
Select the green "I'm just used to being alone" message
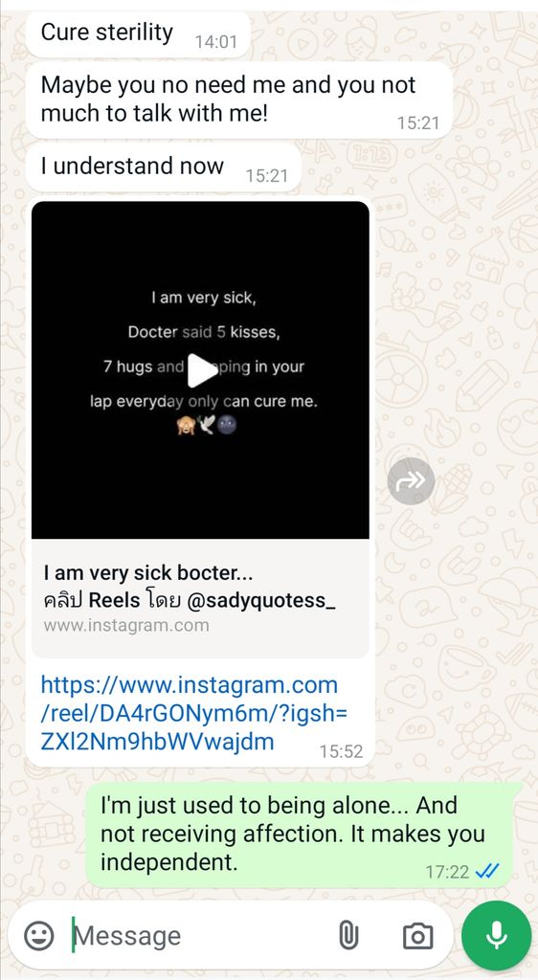[299, 834]
